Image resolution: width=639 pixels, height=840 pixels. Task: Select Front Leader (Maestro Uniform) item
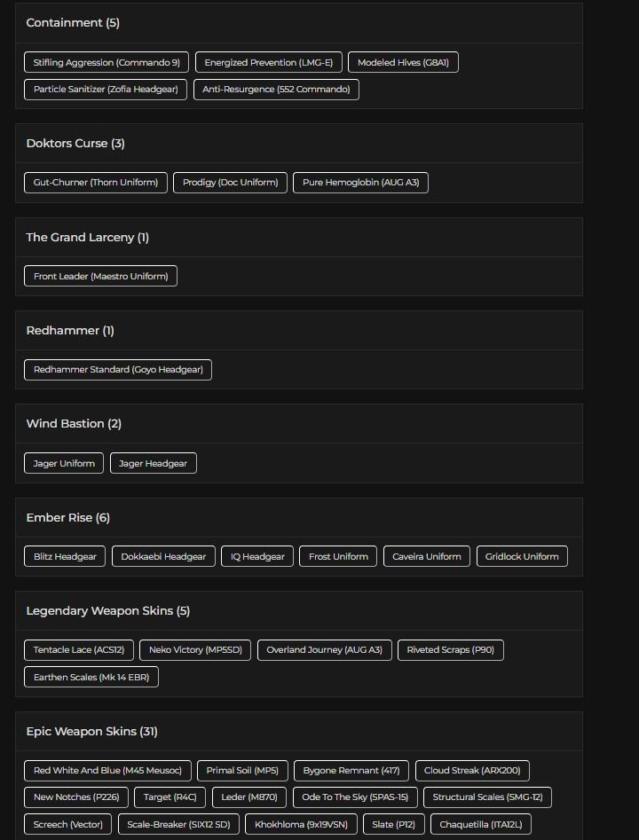coord(100,277)
